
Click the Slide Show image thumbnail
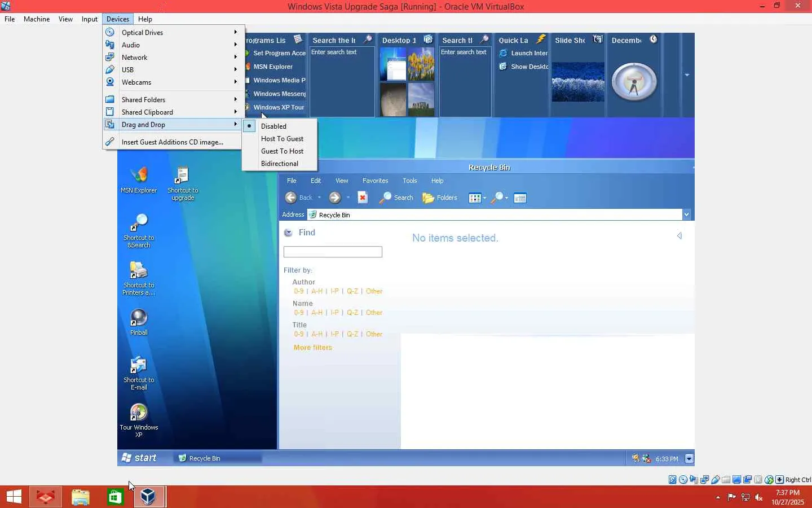(578, 82)
